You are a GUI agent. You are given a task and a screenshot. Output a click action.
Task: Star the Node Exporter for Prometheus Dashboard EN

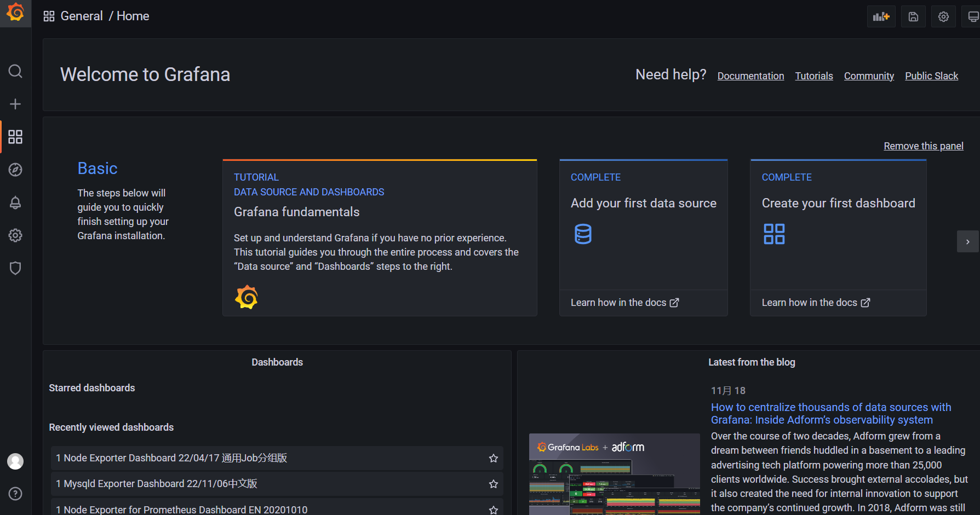[x=494, y=510]
